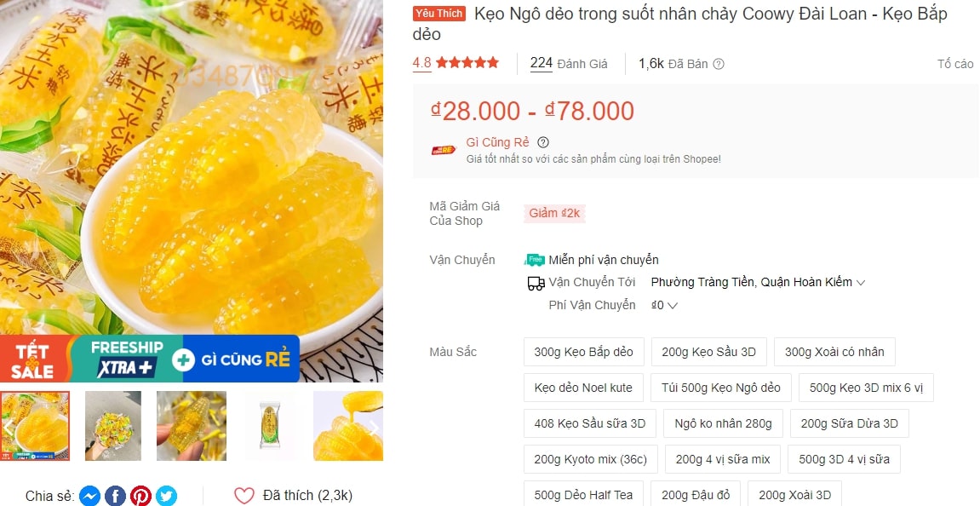Open help icon beside Gì Cũng Rẻ
The image size is (980, 506).
pyautogui.click(x=543, y=142)
